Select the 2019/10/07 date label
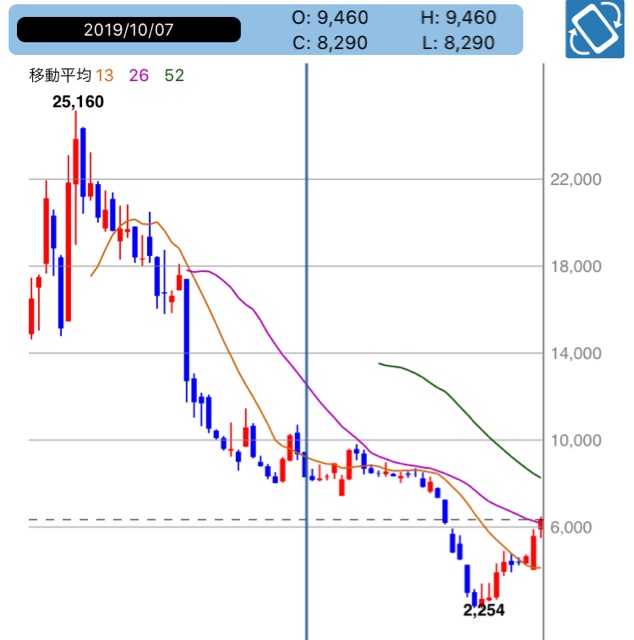 [129, 30]
